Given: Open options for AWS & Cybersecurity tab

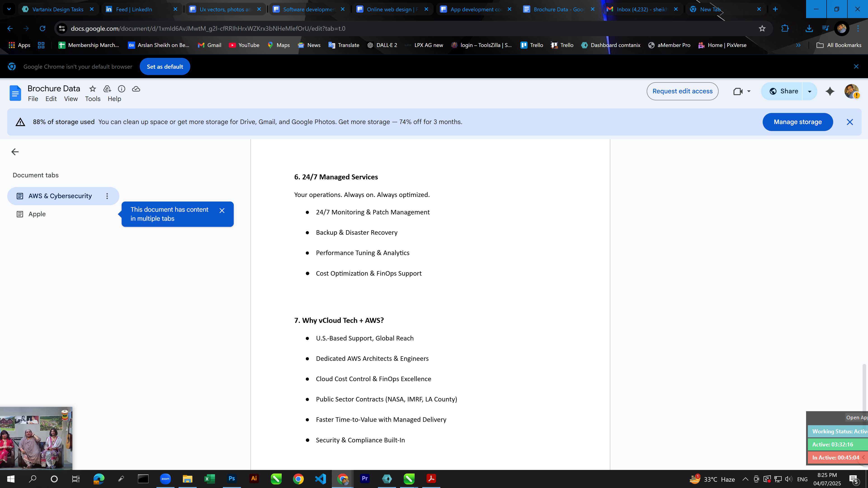Looking at the screenshot, I should 107,196.
